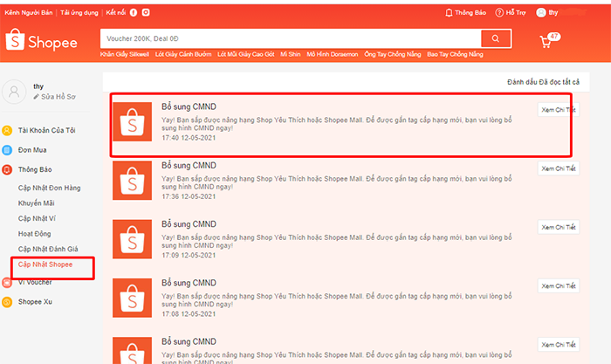Click the Tài Khoản Của Tôi icon

pyautogui.click(x=7, y=130)
